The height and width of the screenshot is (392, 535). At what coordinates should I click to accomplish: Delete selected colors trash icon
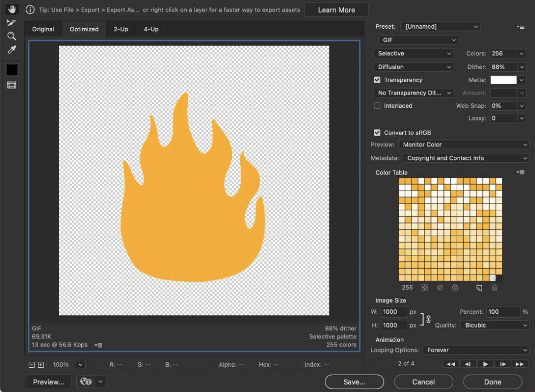[x=494, y=288]
